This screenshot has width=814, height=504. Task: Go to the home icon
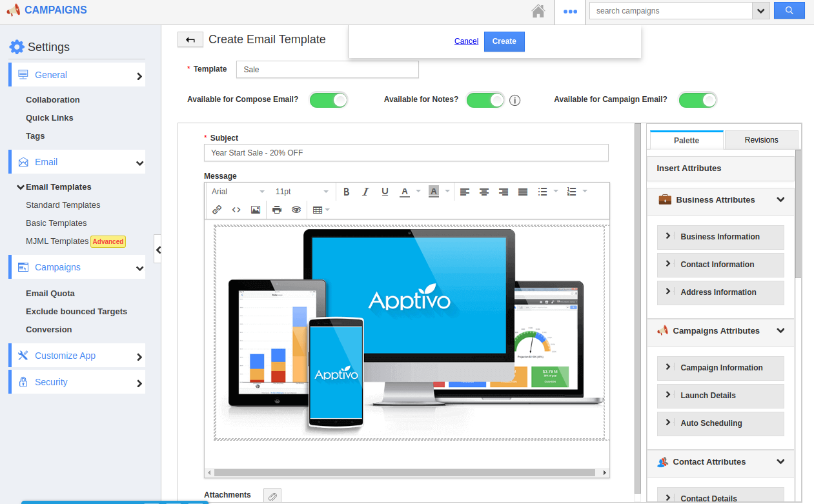538,11
